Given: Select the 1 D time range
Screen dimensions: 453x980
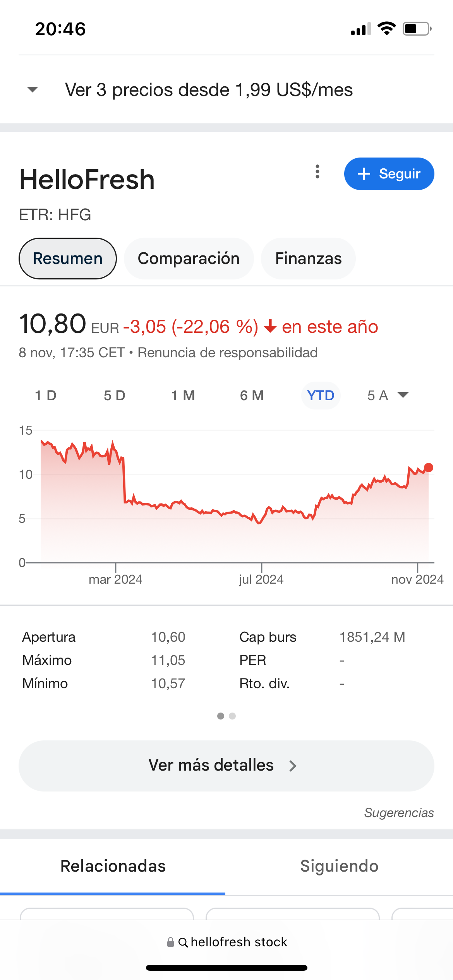Looking at the screenshot, I should tap(46, 396).
